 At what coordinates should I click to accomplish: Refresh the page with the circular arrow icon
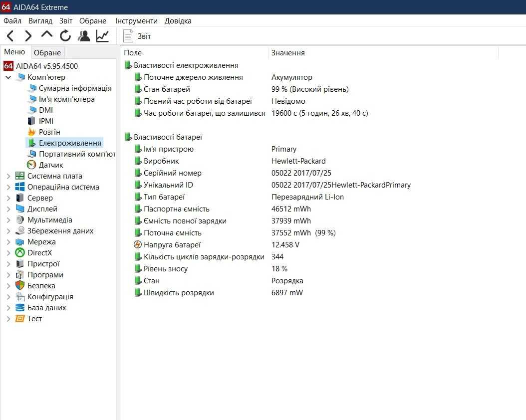[65, 36]
